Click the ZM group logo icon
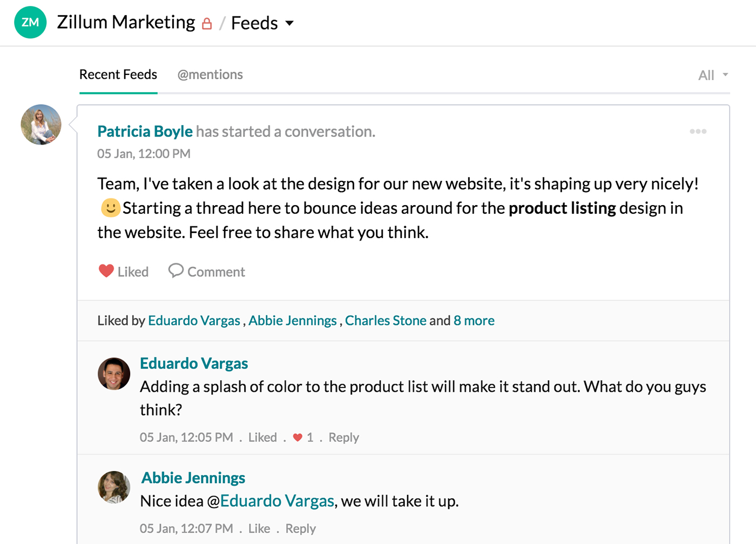 coord(30,23)
